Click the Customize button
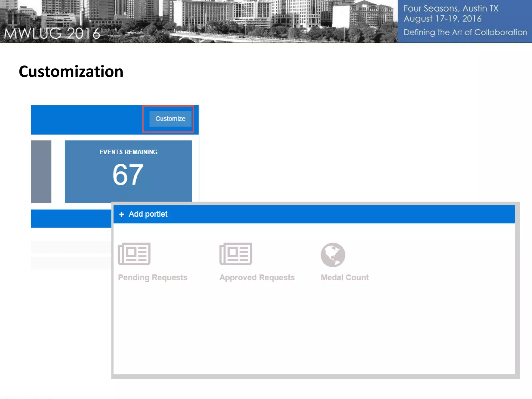The width and height of the screenshot is (532, 399). coord(170,119)
